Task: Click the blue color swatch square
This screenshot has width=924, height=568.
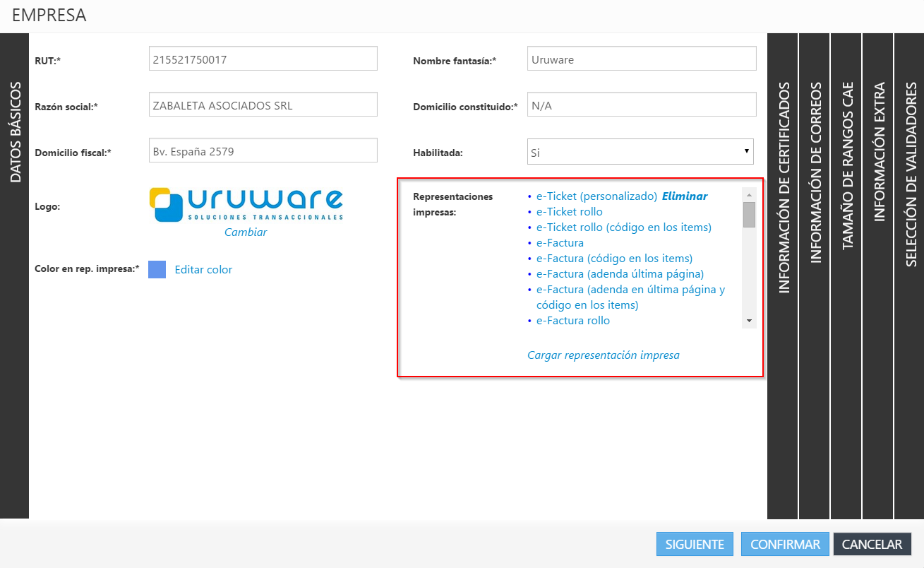Action: pyautogui.click(x=157, y=269)
